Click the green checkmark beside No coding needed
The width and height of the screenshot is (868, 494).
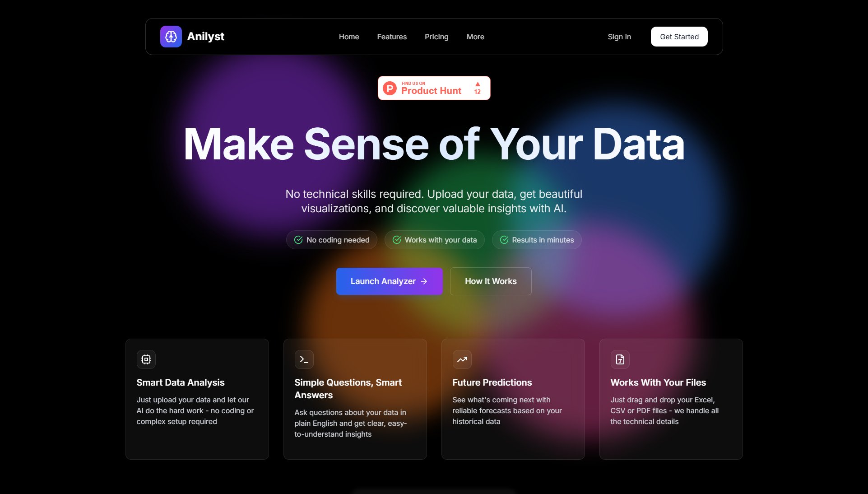click(x=298, y=240)
